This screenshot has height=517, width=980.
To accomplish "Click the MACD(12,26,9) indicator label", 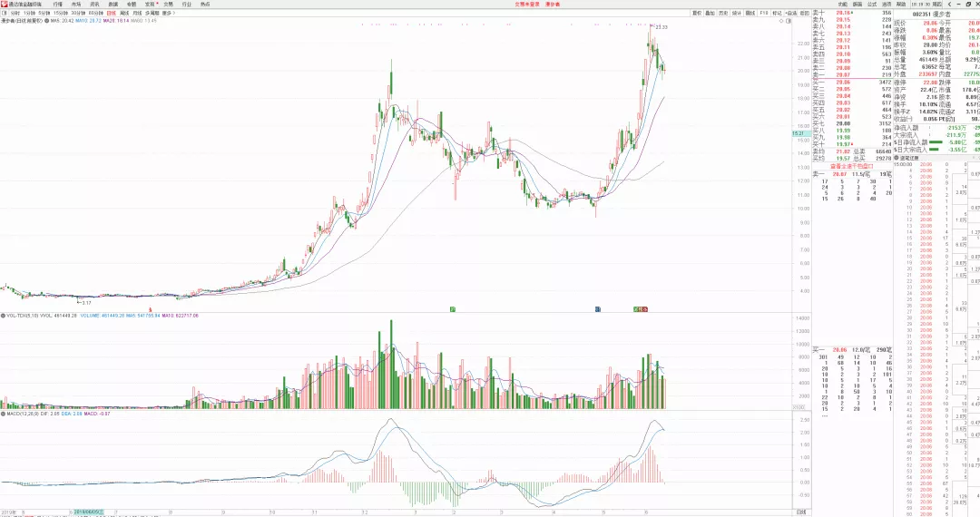I will point(24,414).
